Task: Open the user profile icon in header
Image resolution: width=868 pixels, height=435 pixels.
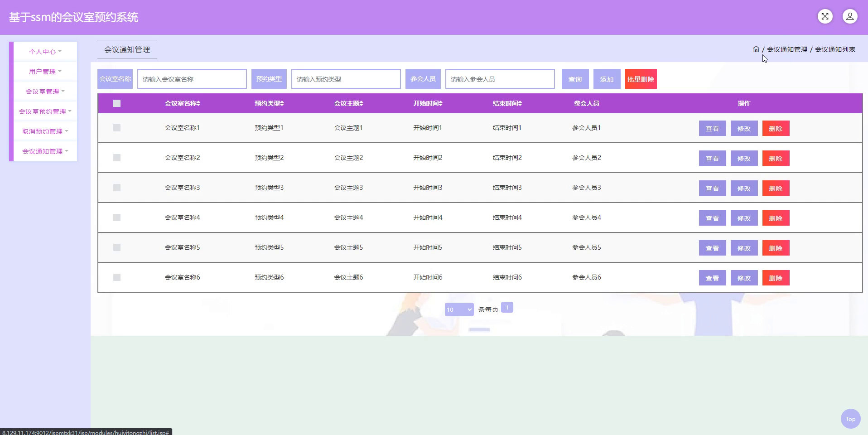Action: pyautogui.click(x=850, y=16)
